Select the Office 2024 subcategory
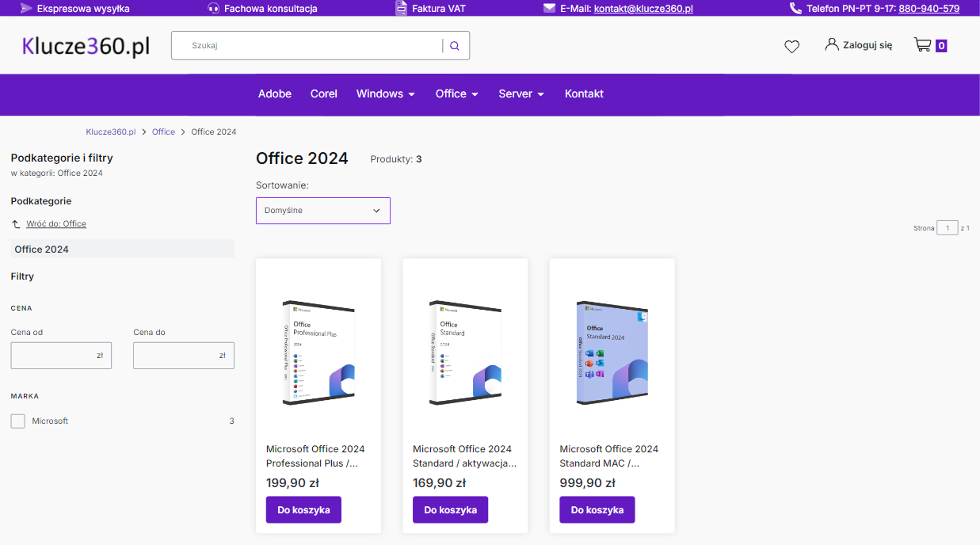Viewport: 980px width, 545px height. pyautogui.click(x=123, y=249)
